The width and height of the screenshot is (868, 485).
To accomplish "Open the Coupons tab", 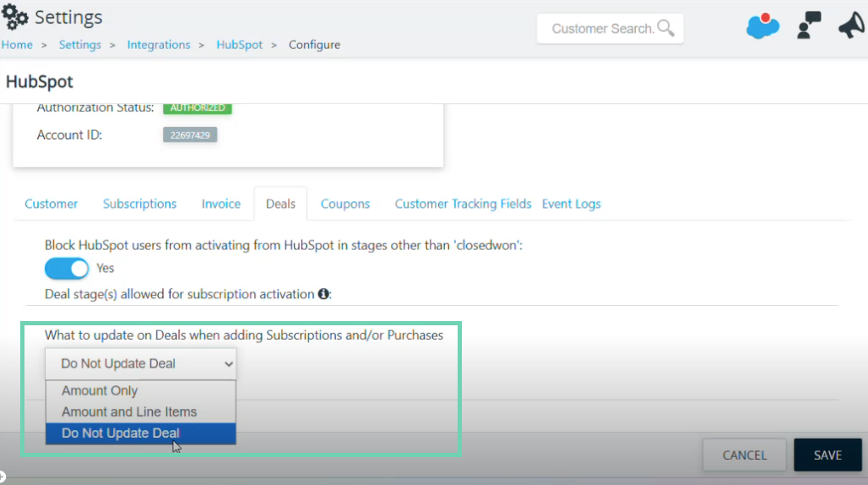I will pyautogui.click(x=344, y=204).
